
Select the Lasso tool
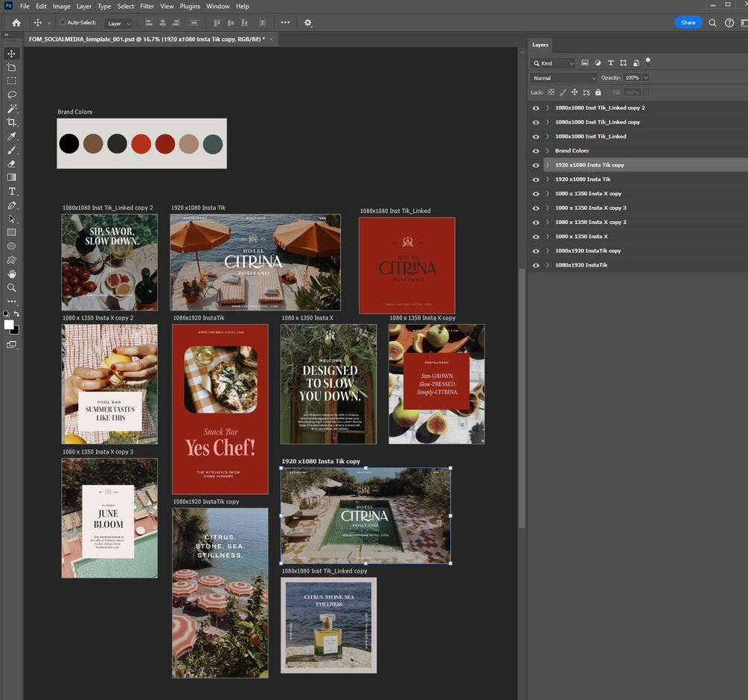point(12,95)
